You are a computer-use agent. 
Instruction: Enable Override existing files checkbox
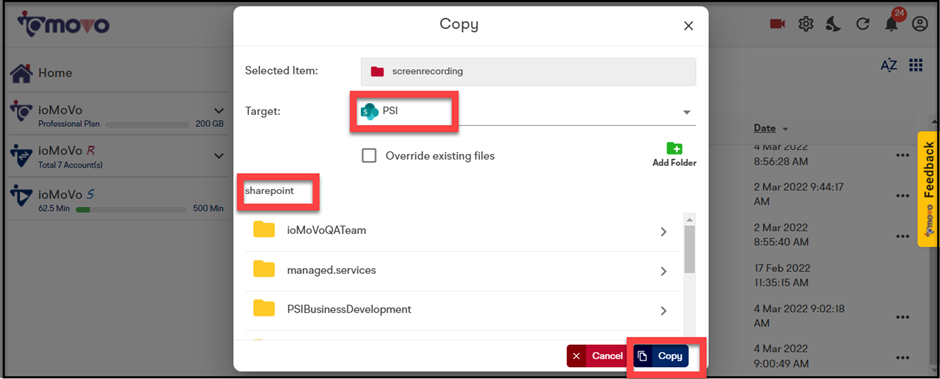pos(369,156)
